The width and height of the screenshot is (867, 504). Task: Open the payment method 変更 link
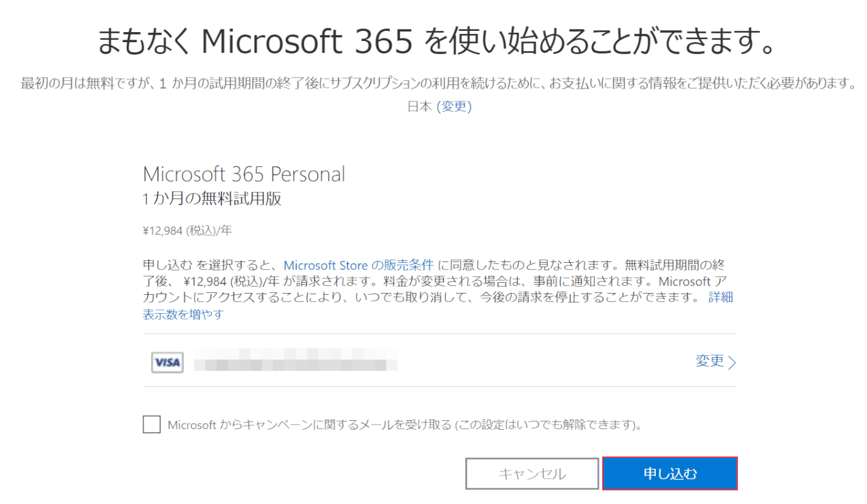pos(709,361)
